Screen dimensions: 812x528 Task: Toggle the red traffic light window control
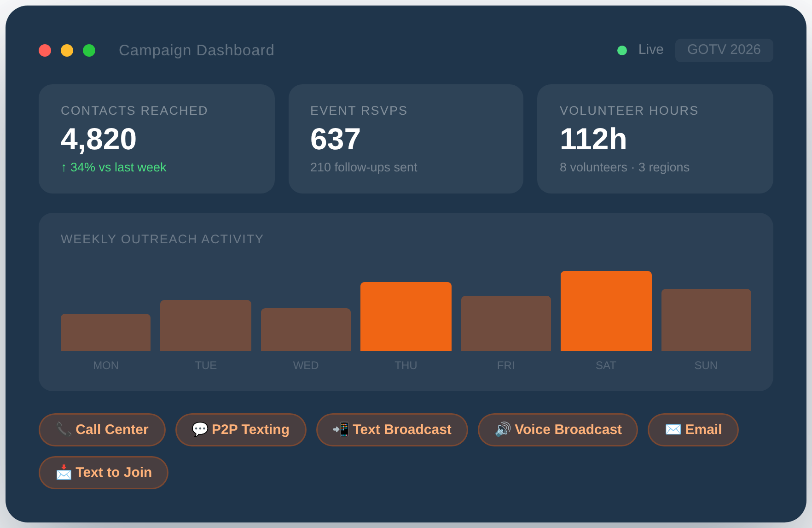coord(45,50)
